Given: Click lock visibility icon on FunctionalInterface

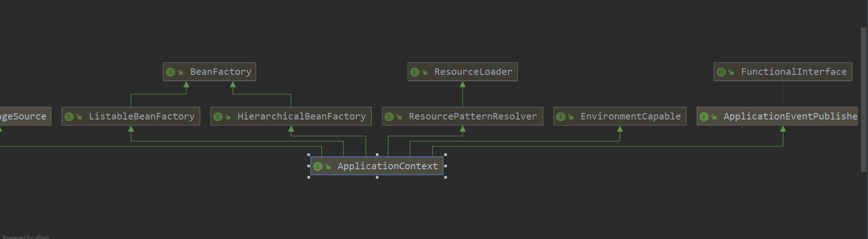Looking at the screenshot, I should [731, 72].
